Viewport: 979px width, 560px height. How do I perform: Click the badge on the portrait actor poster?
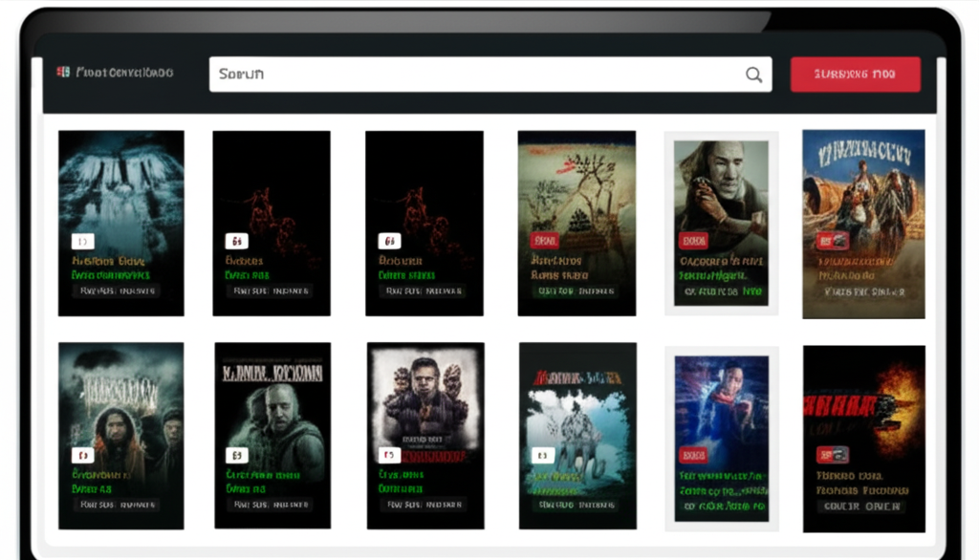coord(693,240)
